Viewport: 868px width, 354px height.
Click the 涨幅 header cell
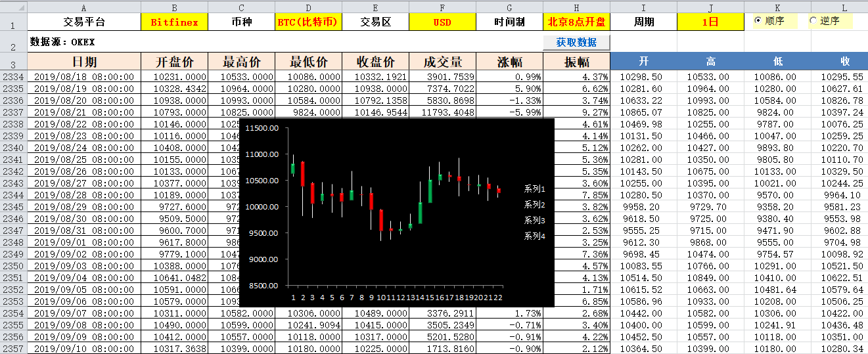509,62
